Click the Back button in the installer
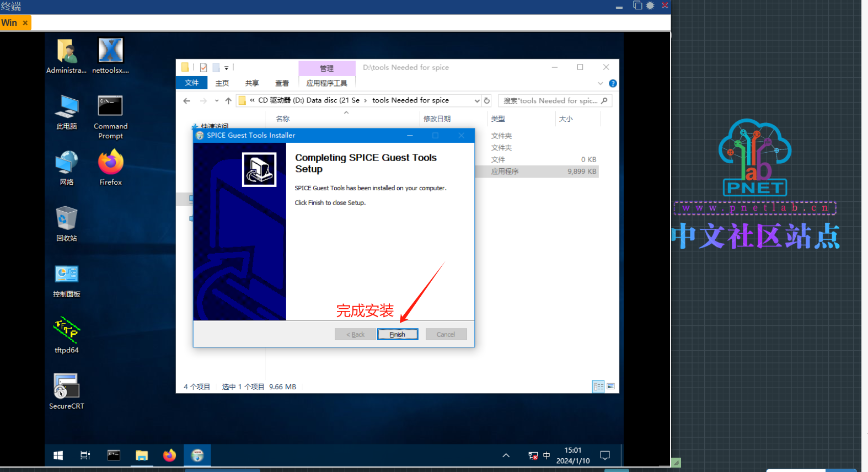Viewport: 868px width, 472px height. tap(355, 334)
